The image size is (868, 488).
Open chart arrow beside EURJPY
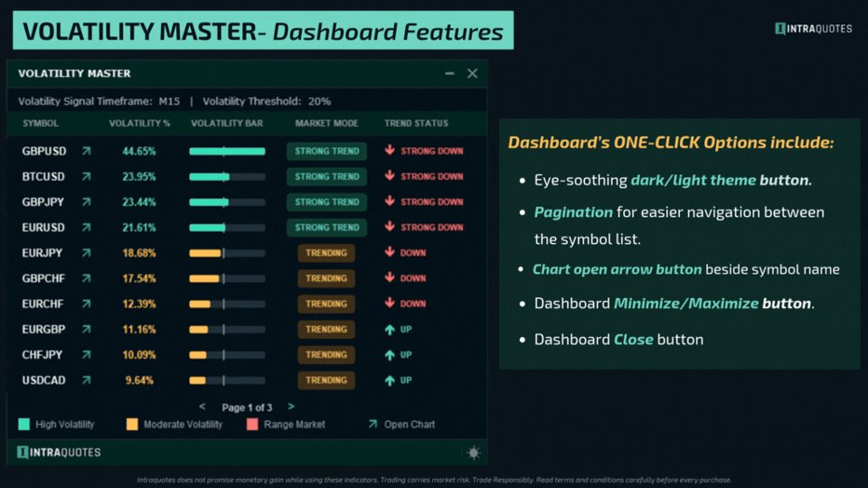pyautogui.click(x=87, y=252)
